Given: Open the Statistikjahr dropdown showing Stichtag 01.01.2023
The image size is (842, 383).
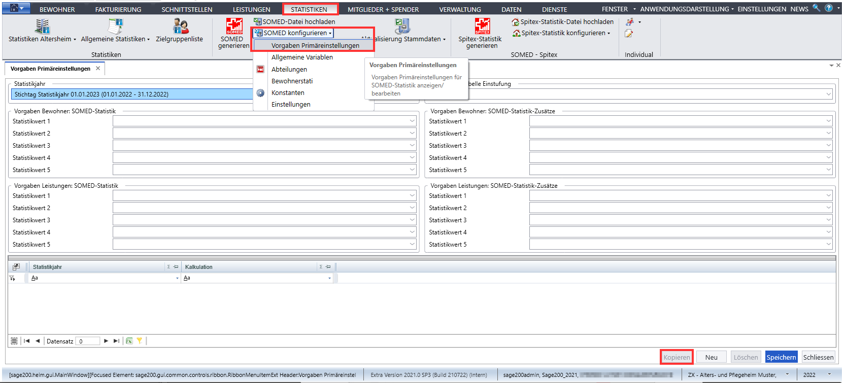Looking at the screenshot, I should 132,95.
